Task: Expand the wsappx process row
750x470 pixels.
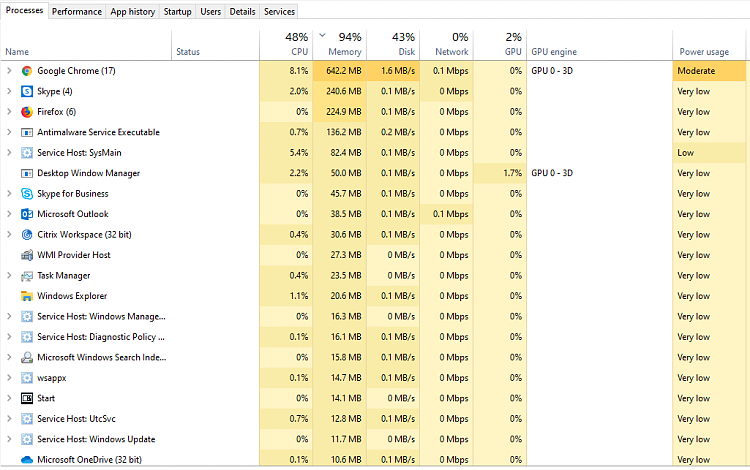Action: click(9, 378)
